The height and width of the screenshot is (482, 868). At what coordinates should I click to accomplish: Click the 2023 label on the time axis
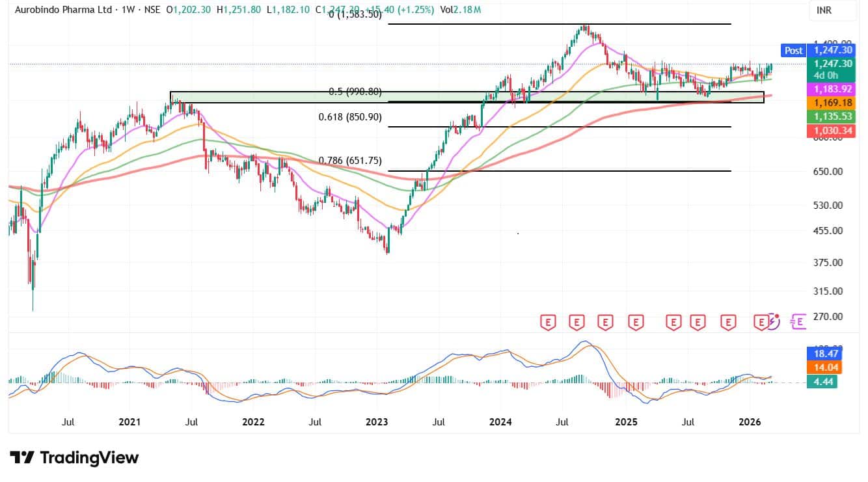377,422
